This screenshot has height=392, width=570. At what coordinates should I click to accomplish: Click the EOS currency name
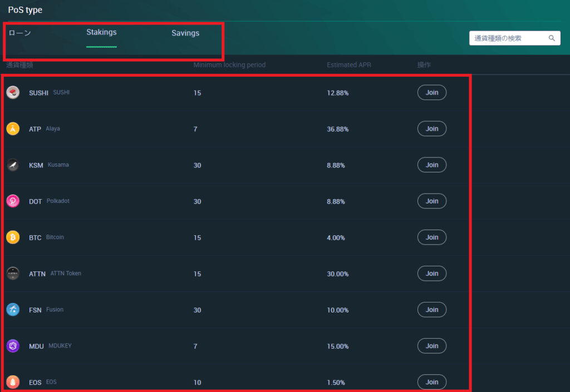pyautogui.click(x=35, y=383)
